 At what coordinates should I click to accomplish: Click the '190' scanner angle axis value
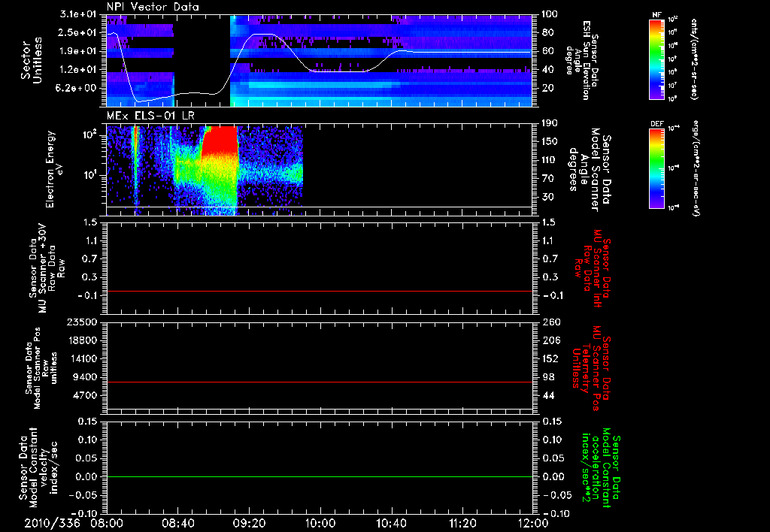pyautogui.click(x=550, y=123)
